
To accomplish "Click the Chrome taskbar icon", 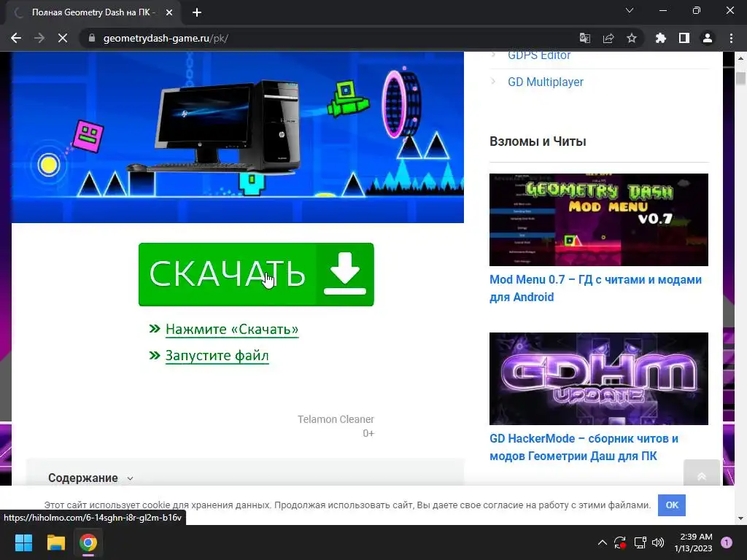I will click(x=88, y=542).
